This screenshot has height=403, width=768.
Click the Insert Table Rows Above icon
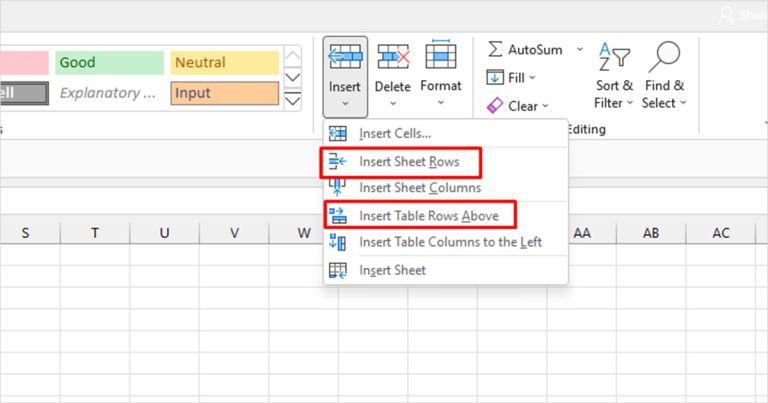click(337, 215)
